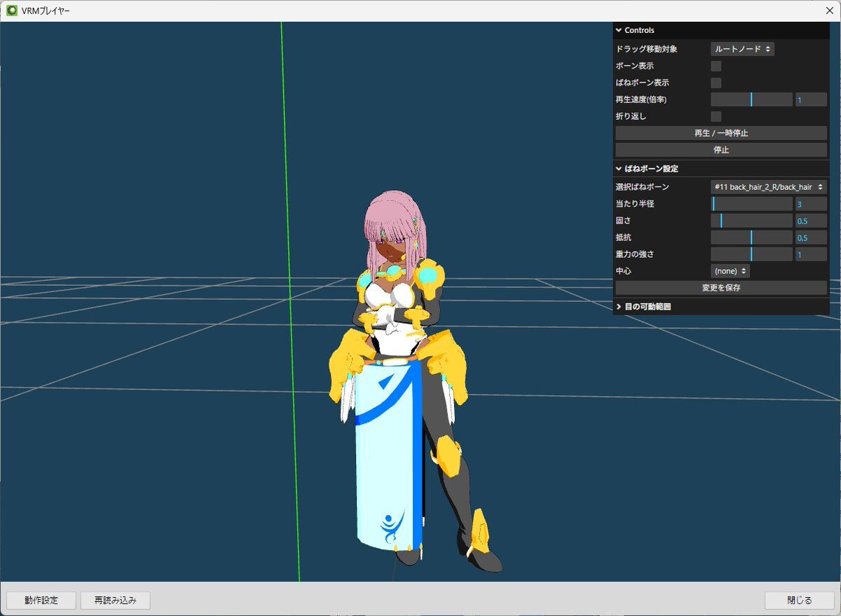
Task: Click the 再読み込み button
Action: (x=116, y=601)
